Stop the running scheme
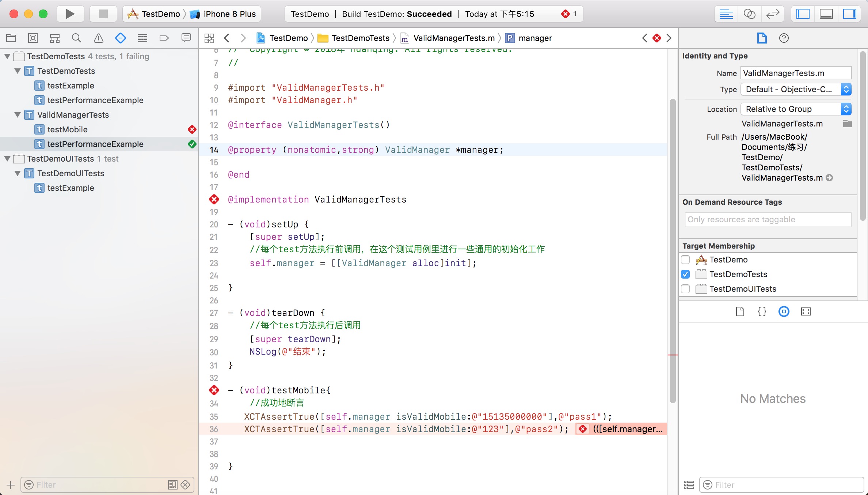Image resolution: width=868 pixels, height=495 pixels. pyautogui.click(x=103, y=14)
